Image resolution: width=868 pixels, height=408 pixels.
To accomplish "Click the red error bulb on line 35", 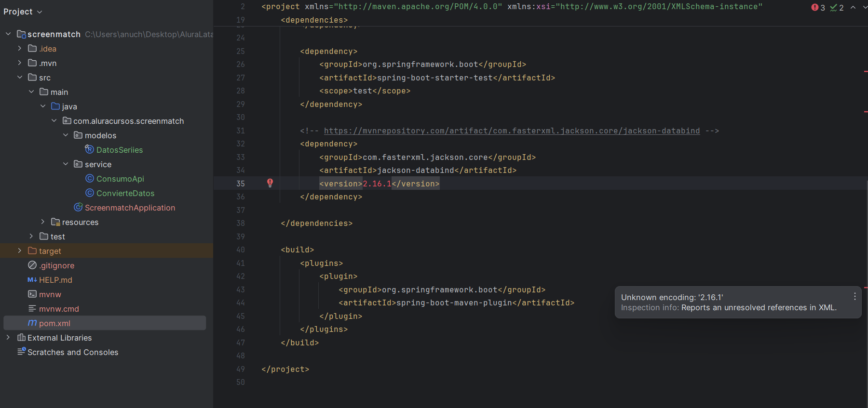I will [270, 183].
